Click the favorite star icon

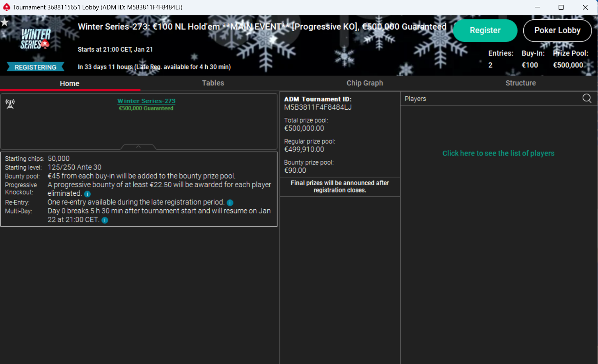(x=5, y=22)
